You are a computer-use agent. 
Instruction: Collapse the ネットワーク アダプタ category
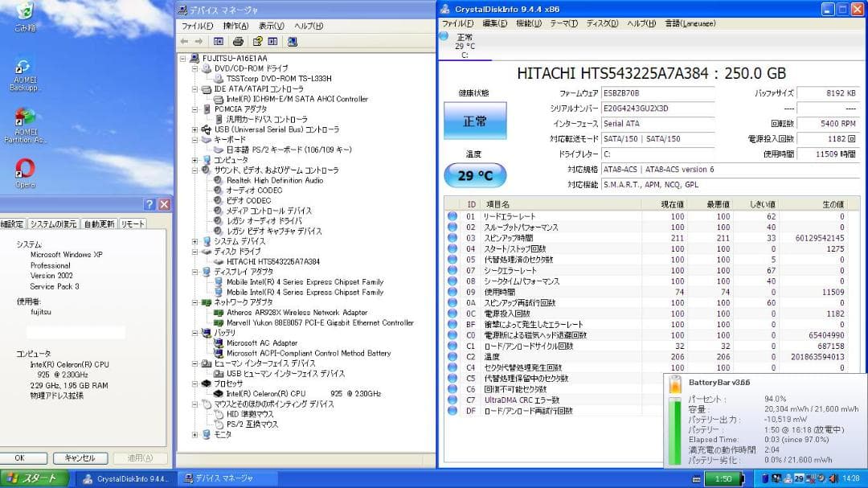pos(194,302)
